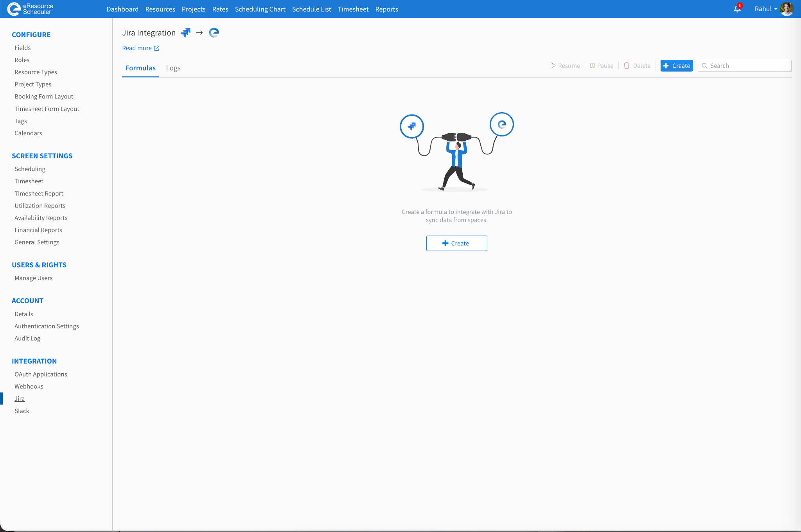This screenshot has width=801, height=532.
Task: Open the Reports menu
Action: (x=387, y=9)
